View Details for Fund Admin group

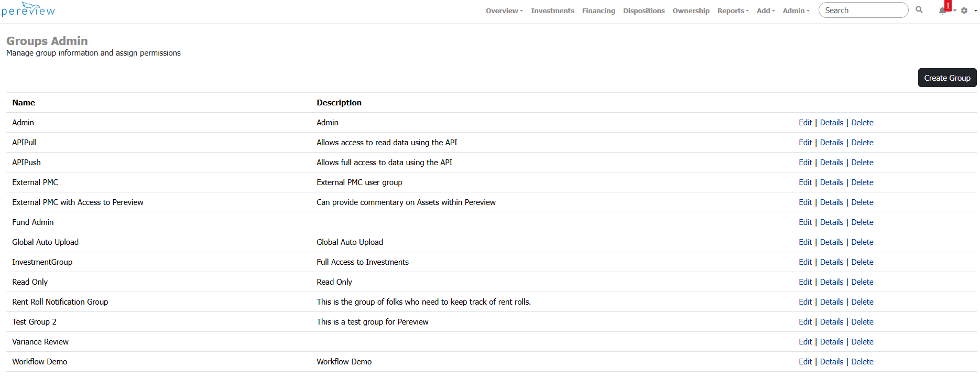[831, 222]
